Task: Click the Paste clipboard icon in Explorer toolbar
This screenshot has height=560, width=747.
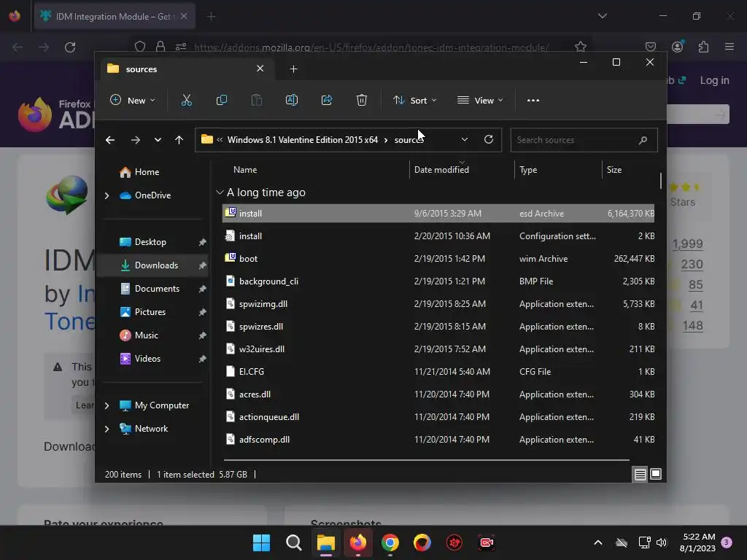Action: pos(256,100)
